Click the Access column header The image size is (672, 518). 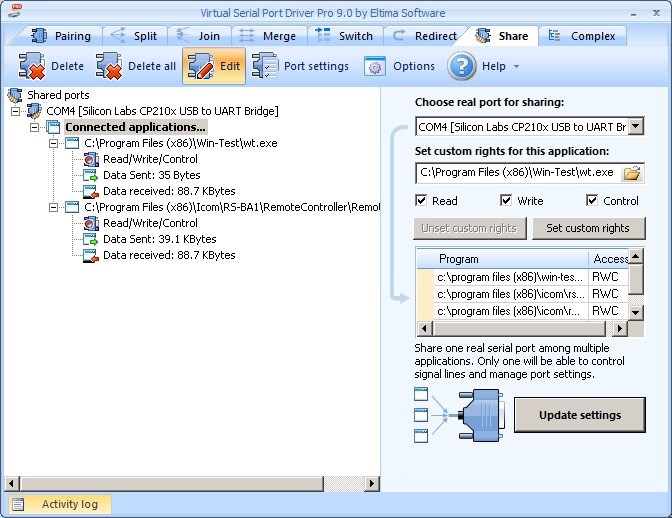coord(609,259)
